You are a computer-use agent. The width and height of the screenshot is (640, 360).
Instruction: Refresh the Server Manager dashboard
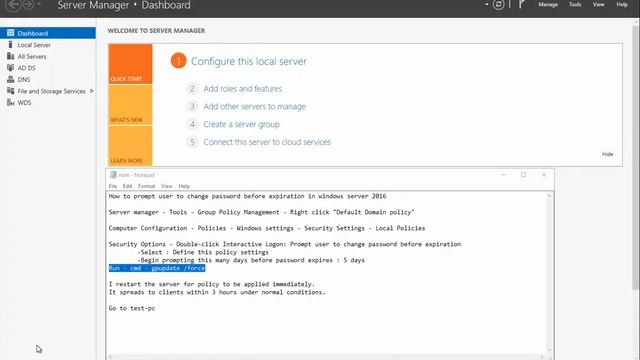tap(498, 4)
